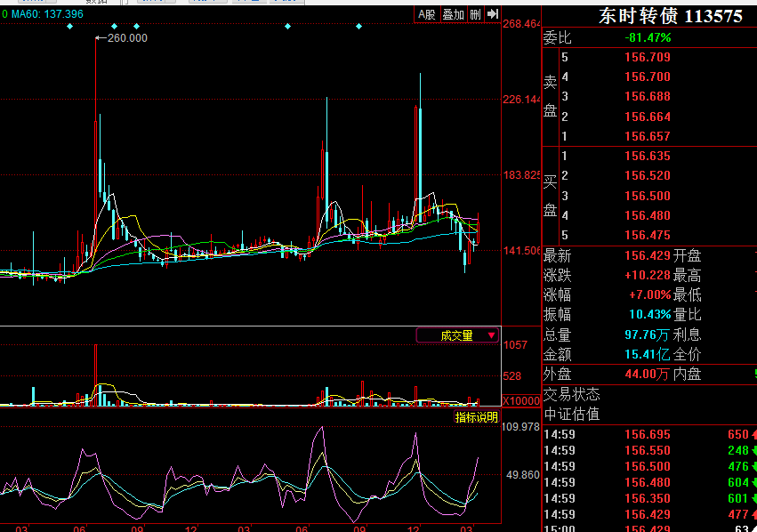Click the first cyan diamond event marker

pyautogui.click(x=70, y=27)
